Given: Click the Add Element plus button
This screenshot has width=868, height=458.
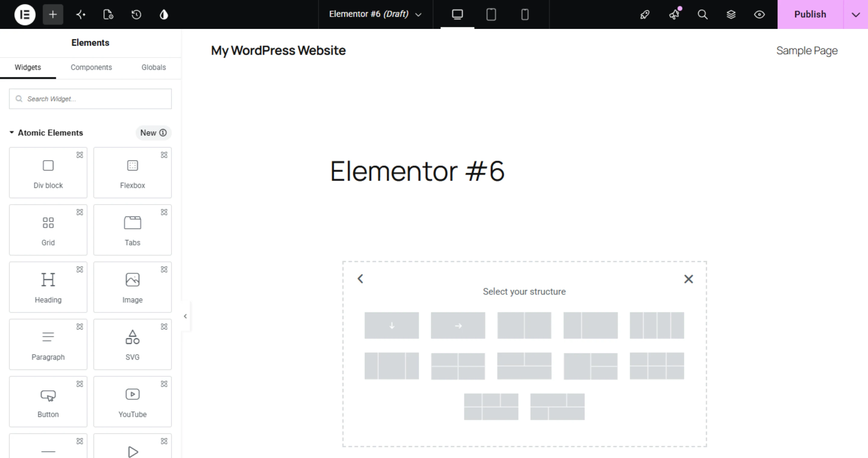Looking at the screenshot, I should coord(53,14).
